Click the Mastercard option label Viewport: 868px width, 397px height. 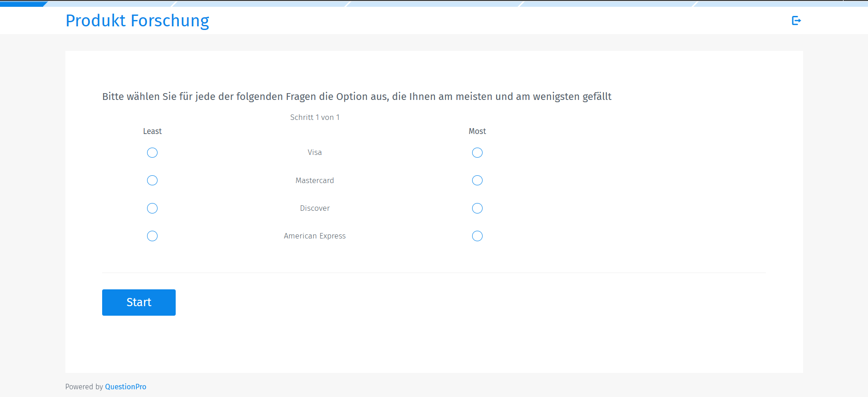click(315, 180)
